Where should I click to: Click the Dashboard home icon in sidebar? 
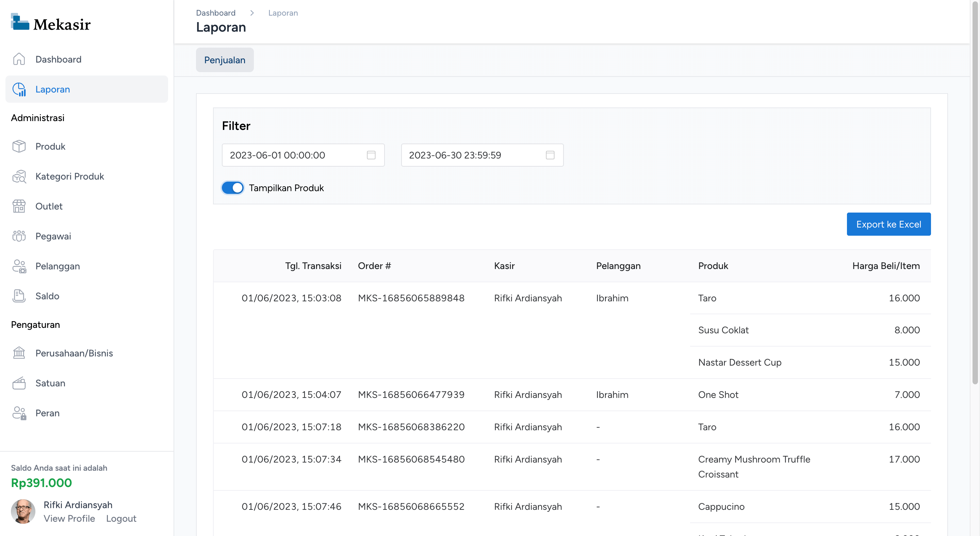pos(19,59)
